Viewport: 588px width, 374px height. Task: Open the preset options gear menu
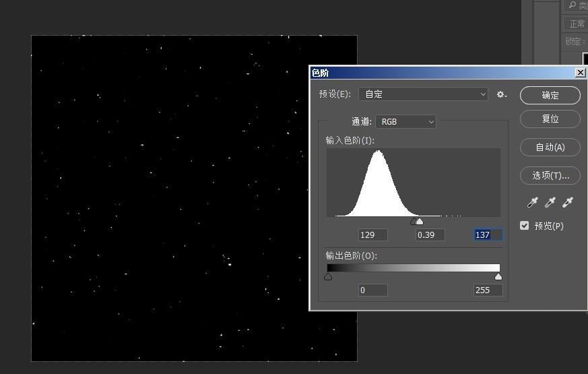tap(501, 94)
